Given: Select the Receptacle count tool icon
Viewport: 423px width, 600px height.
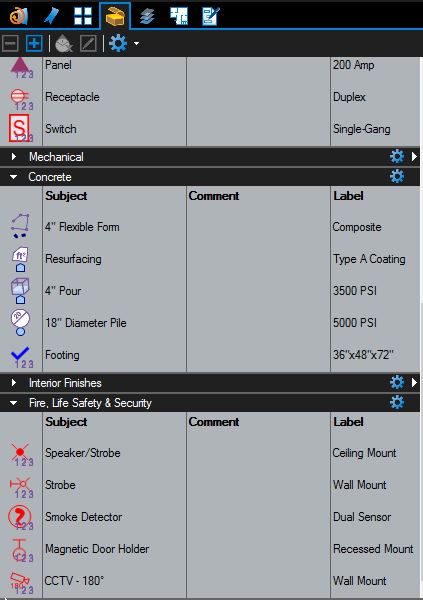Looking at the screenshot, I should tap(21, 98).
